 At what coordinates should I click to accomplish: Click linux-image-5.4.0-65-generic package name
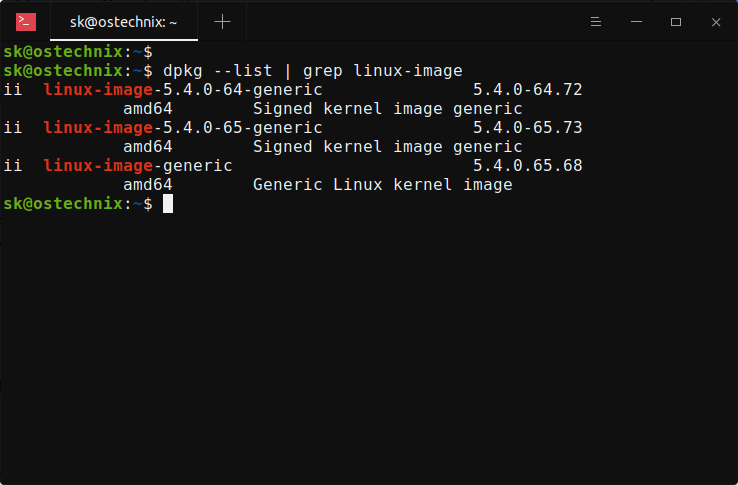coord(183,128)
